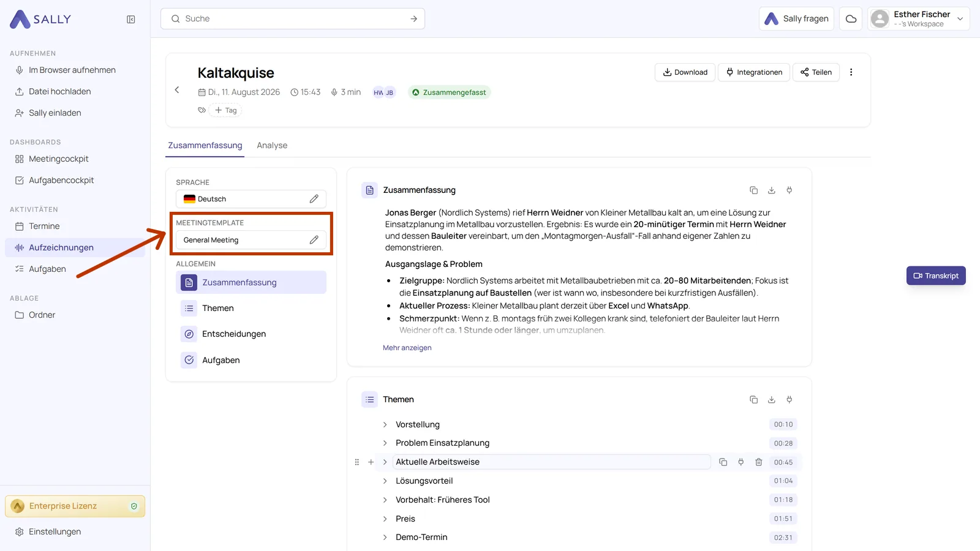Screen dimensions: 980x551
Task: Click into the Suche search field
Action: coord(293,19)
